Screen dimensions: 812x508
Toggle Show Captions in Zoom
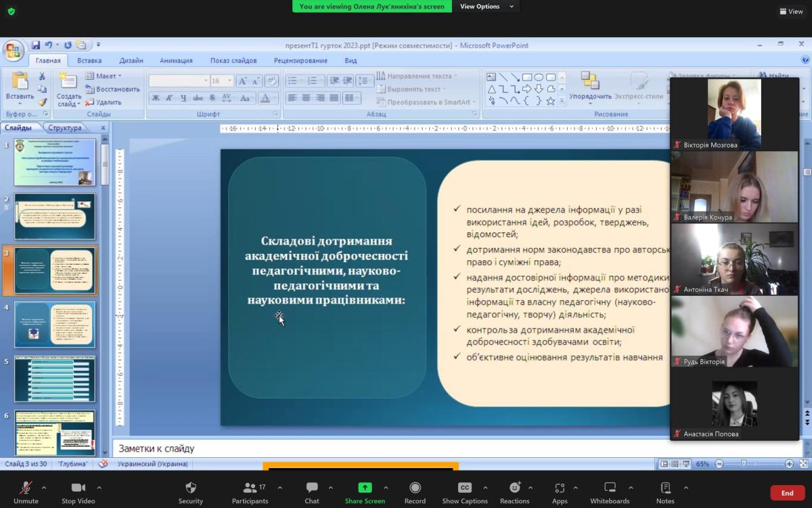click(x=465, y=488)
